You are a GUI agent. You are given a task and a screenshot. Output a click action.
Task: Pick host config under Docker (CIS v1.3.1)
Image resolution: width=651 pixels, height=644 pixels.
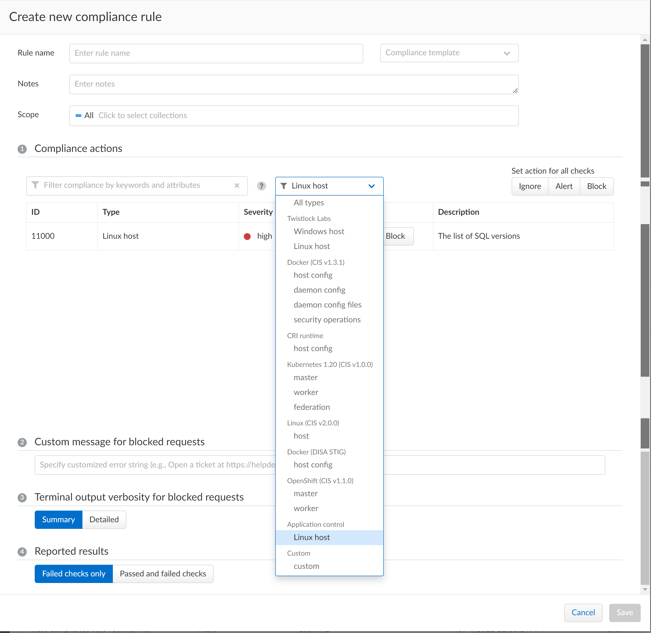coord(329,275)
